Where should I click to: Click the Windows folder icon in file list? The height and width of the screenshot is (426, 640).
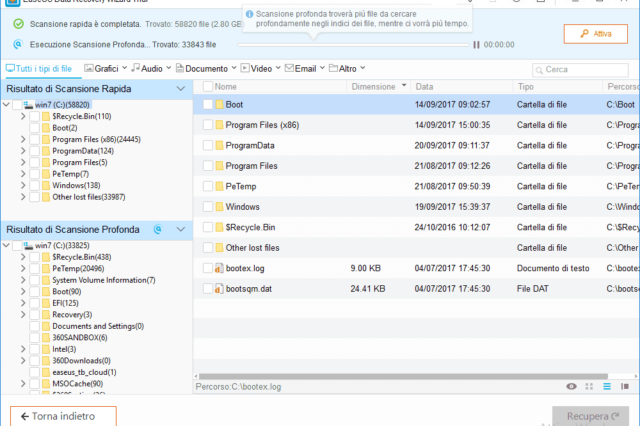click(219, 206)
